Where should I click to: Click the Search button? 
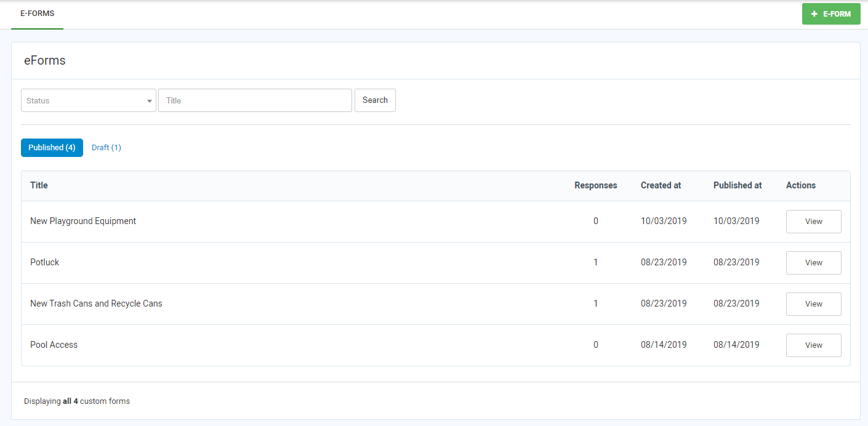(375, 100)
